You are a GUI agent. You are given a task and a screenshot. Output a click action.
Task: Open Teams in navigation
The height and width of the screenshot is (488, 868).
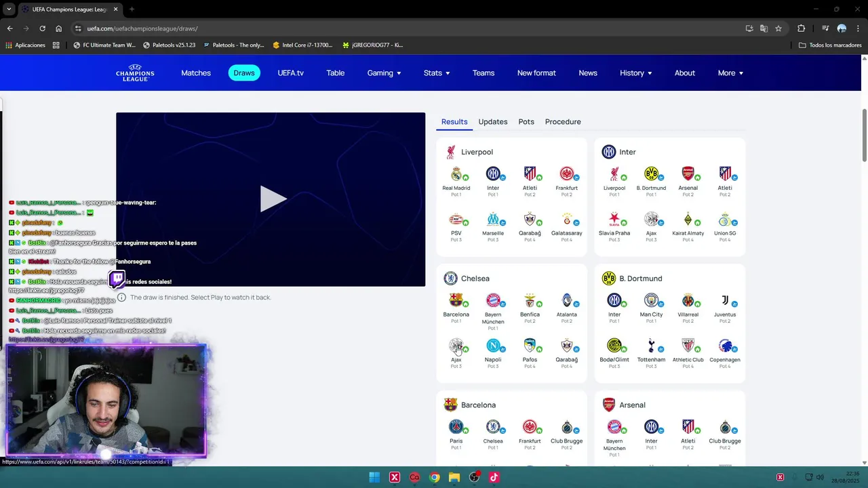484,73
